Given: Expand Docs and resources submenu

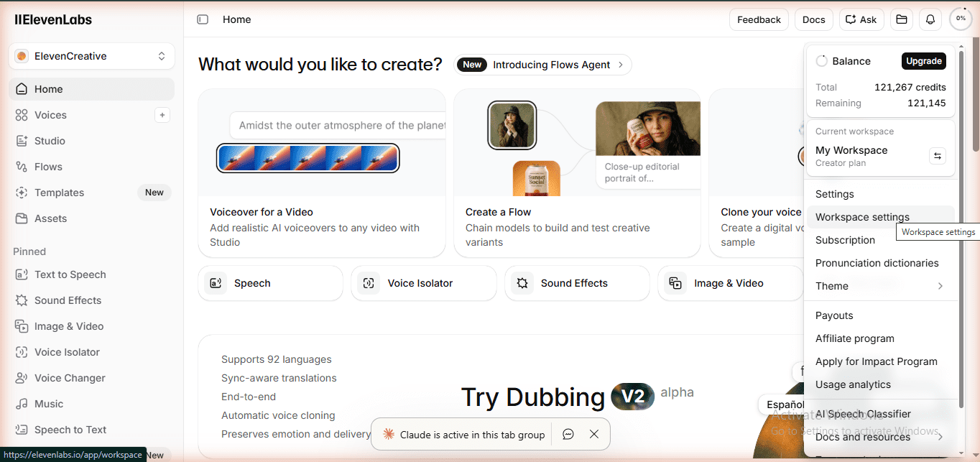Looking at the screenshot, I should [x=881, y=437].
